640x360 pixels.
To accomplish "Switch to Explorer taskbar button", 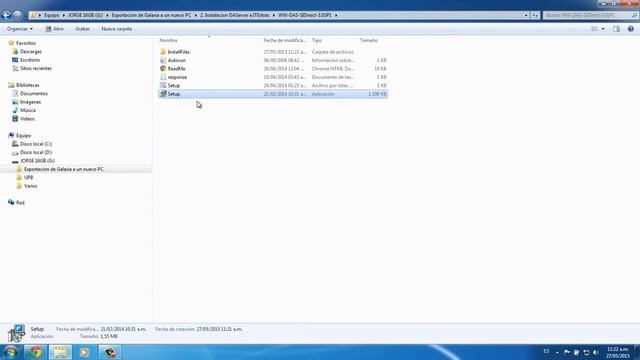I will pos(60,352).
